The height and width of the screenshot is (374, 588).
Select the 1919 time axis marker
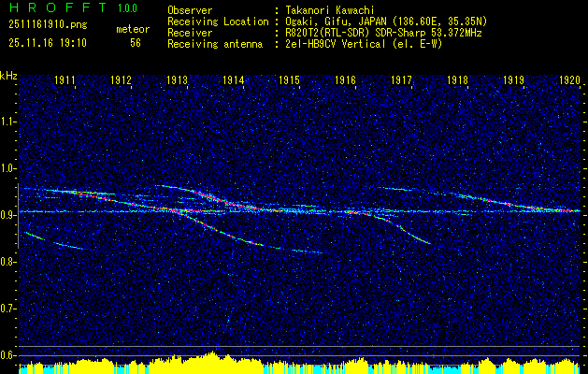click(x=513, y=80)
